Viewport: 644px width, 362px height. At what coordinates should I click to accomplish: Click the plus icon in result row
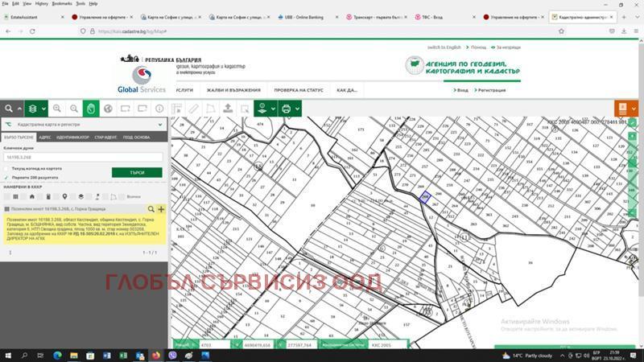pos(161,208)
